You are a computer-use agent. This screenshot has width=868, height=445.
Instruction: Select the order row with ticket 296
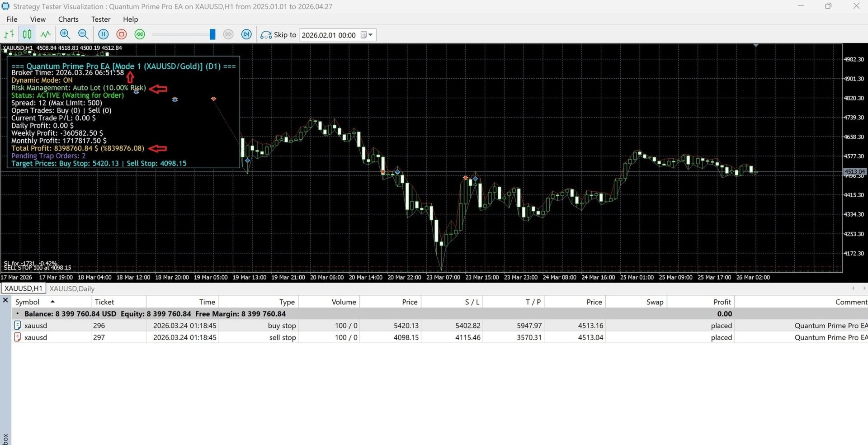click(x=439, y=326)
